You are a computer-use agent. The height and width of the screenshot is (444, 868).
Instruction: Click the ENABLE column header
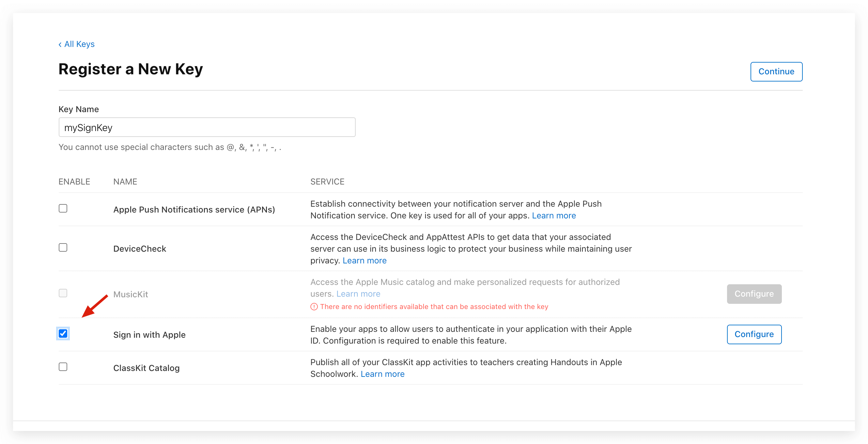[74, 182]
